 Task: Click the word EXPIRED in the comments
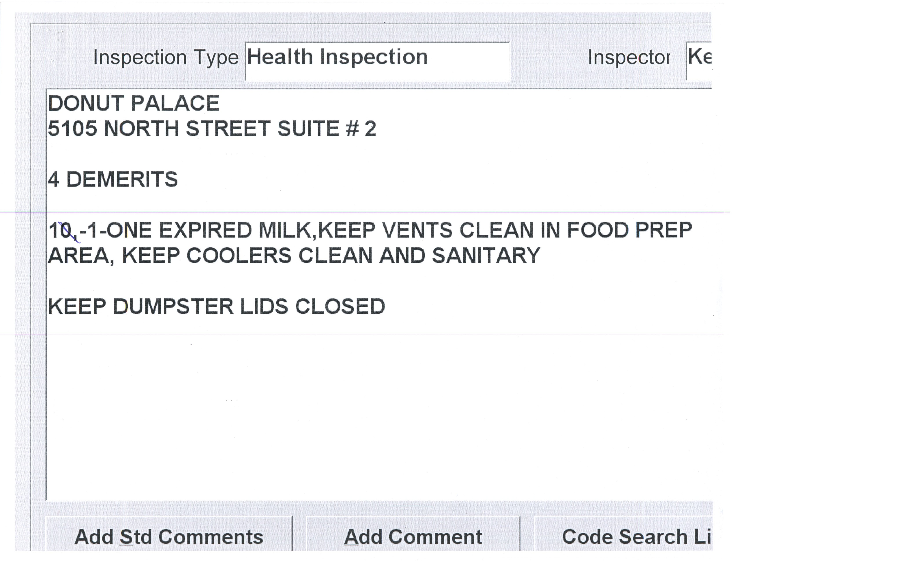click(x=205, y=230)
